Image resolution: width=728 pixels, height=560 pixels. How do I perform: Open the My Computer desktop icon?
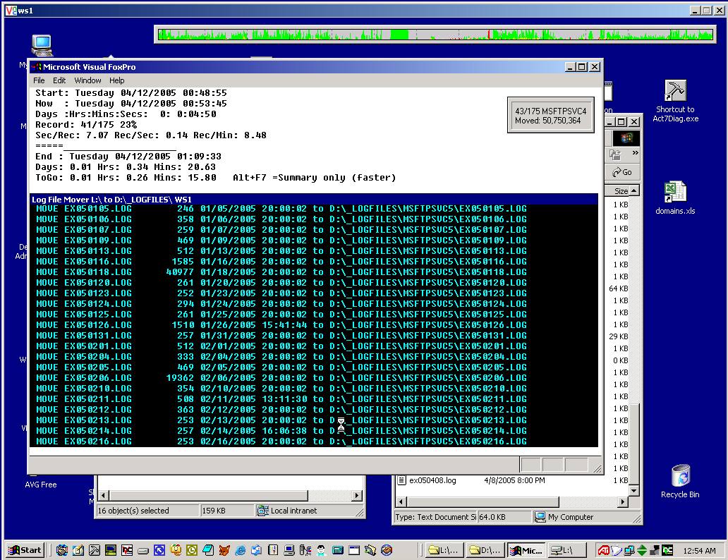coord(42,46)
